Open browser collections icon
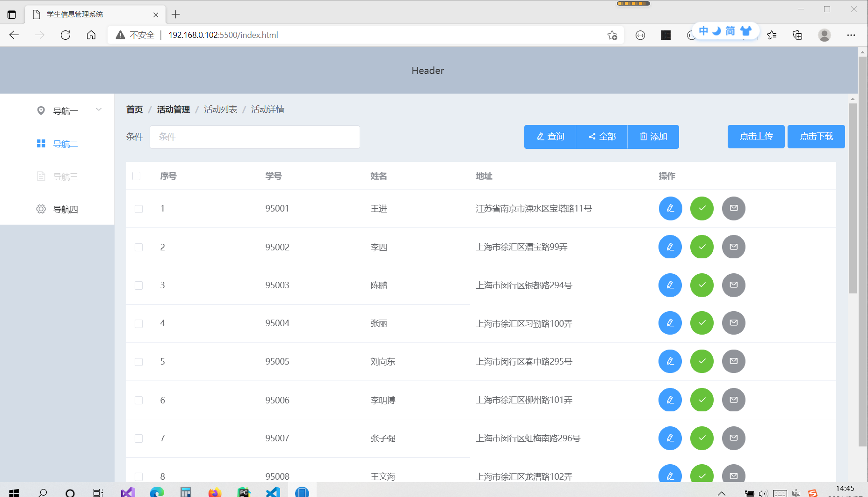868x497 pixels. (798, 35)
